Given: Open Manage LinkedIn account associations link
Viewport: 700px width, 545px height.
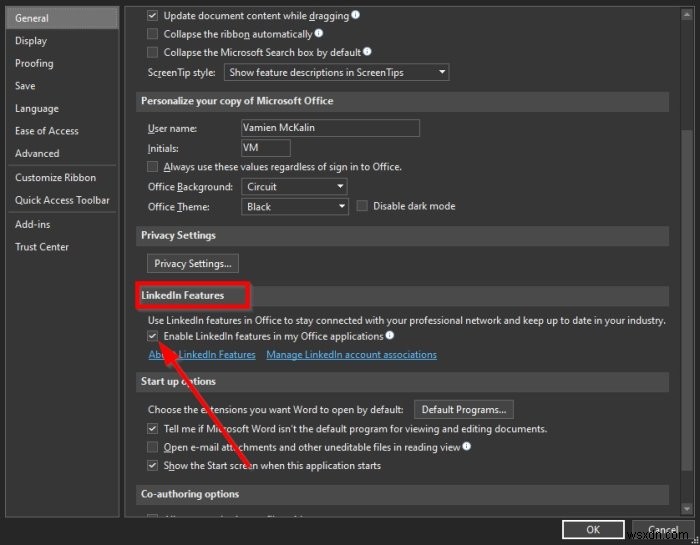Looking at the screenshot, I should pos(351,354).
